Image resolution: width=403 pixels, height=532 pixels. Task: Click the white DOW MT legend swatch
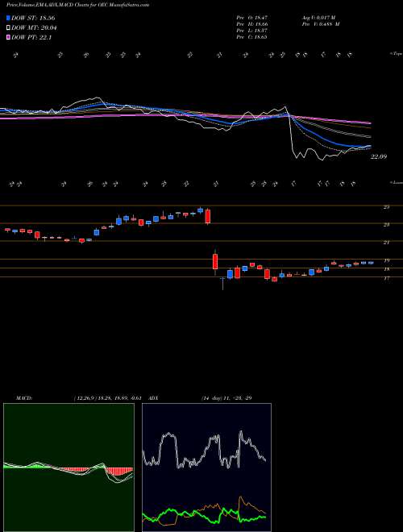9,28
